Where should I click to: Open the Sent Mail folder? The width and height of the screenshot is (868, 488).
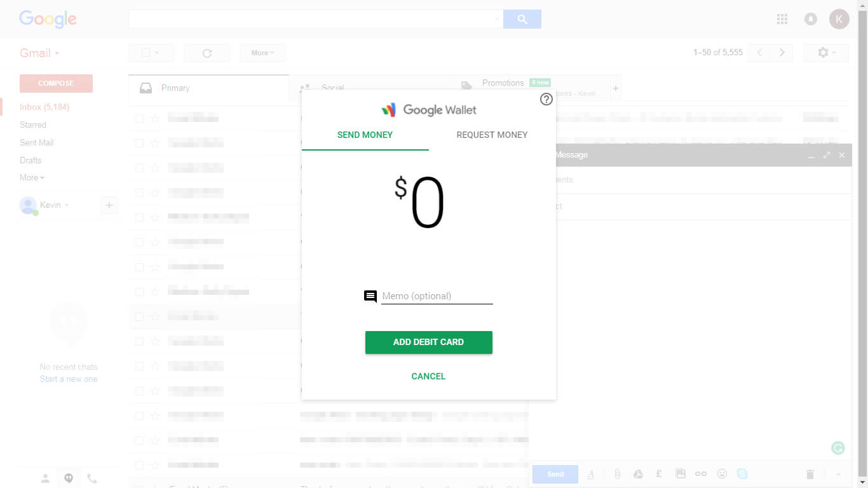pos(36,143)
